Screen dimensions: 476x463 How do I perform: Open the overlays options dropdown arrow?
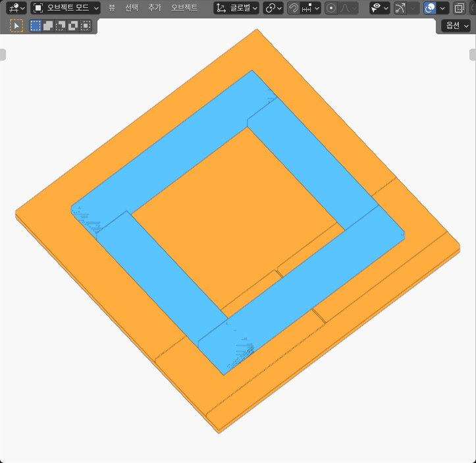(x=443, y=8)
